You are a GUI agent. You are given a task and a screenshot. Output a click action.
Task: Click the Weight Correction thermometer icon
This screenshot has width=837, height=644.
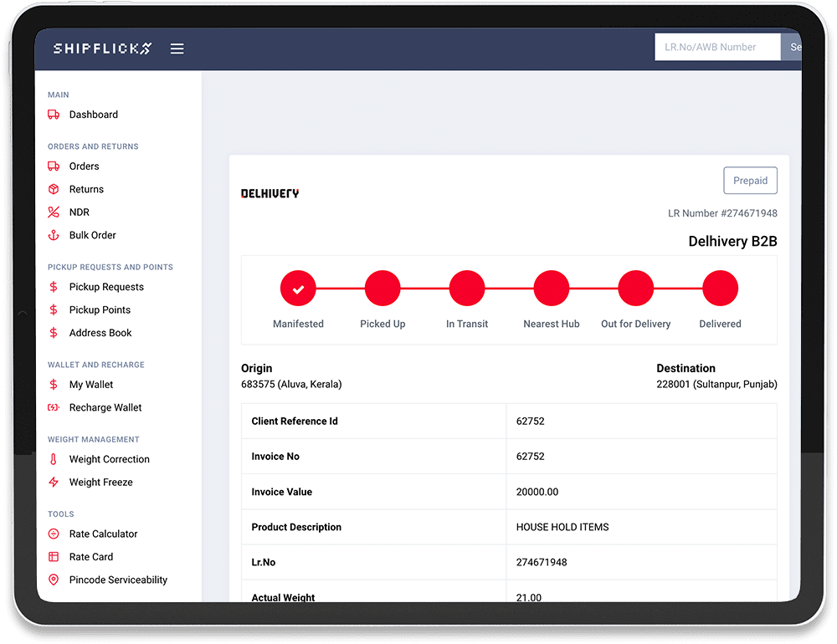point(54,459)
